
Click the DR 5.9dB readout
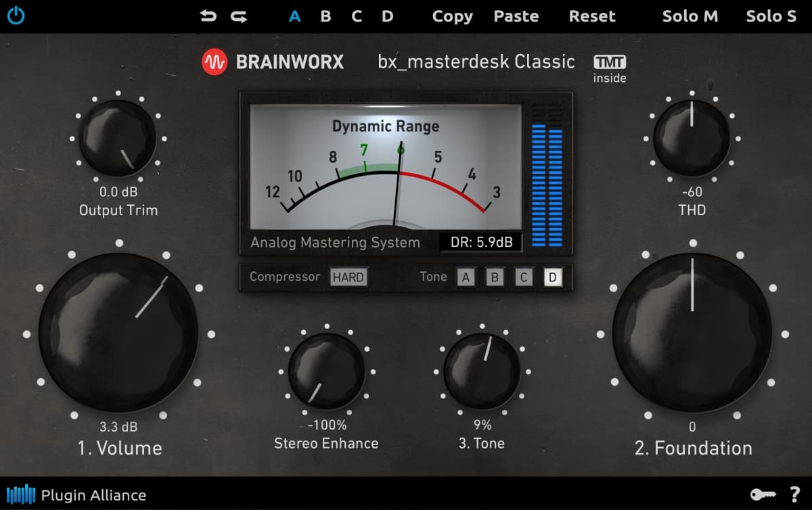click(x=480, y=242)
